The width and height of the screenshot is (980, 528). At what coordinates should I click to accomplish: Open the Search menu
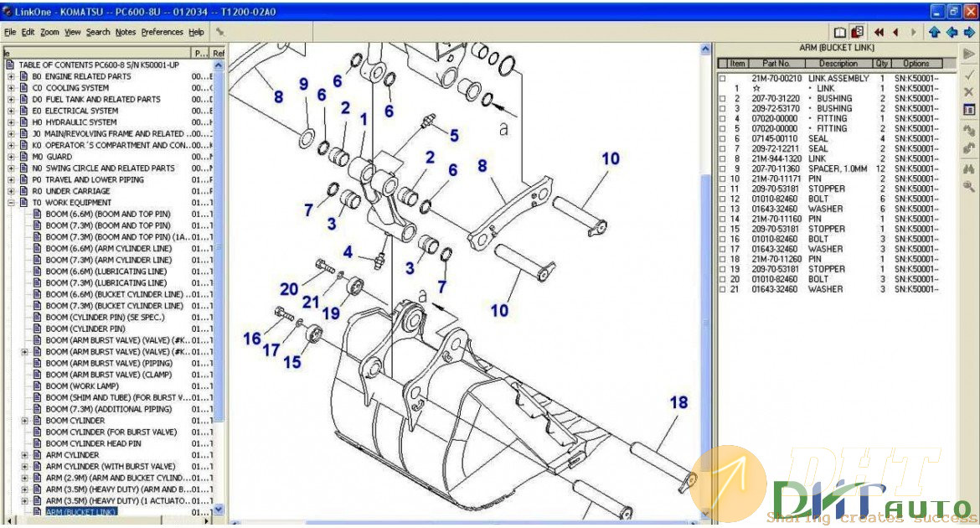tap(97, 32)
